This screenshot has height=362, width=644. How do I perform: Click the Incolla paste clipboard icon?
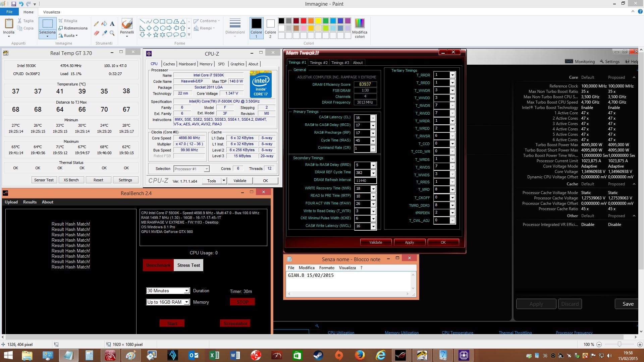(x=9, y=23)
